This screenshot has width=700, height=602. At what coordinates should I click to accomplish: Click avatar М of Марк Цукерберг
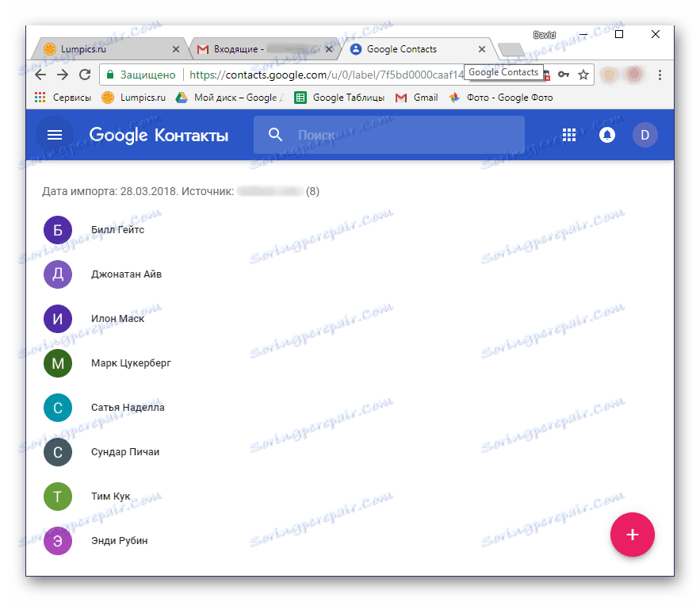pos(58,363)
